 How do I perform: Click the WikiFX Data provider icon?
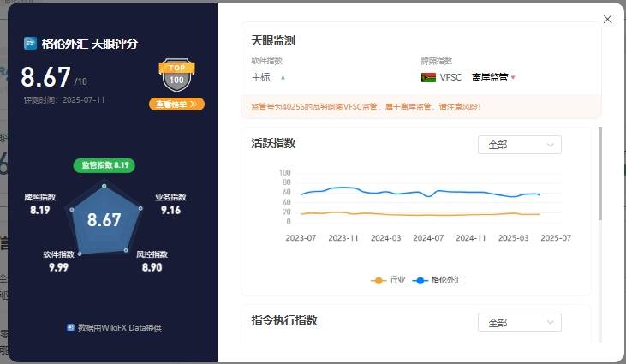click(70, 328)
